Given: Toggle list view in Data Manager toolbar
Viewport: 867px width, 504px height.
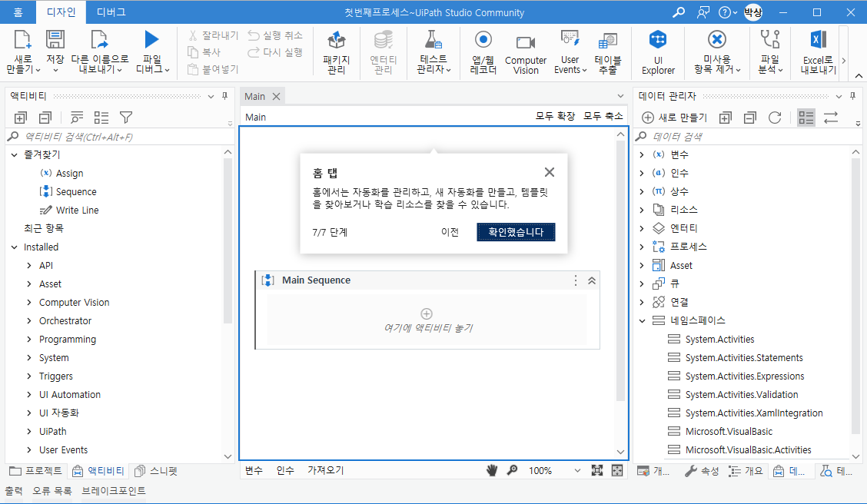Looking at the screenshot, I should coord(806,117).
